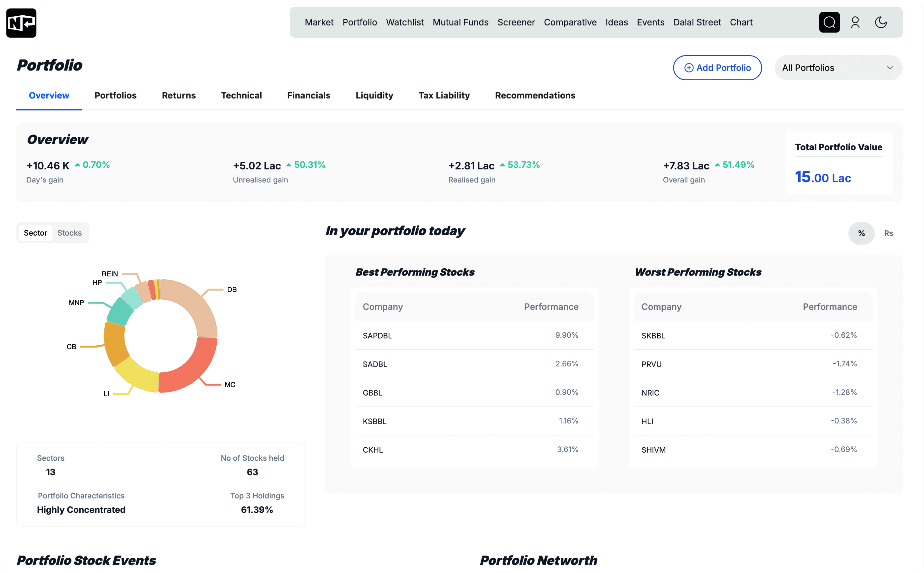Open the search icon in the navbar
The image size is (924, 573).
point(829,22)
